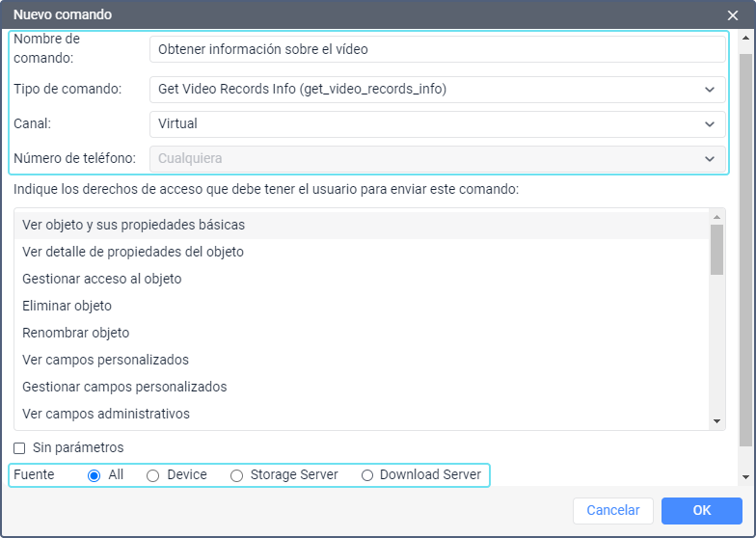Click the Nombre de comando text field

(437, 49)
